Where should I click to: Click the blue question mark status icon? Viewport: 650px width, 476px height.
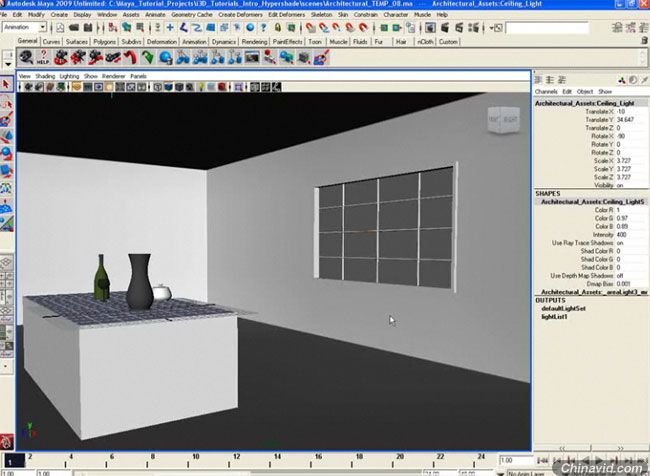pyautogui.click(x=263, y=28)
